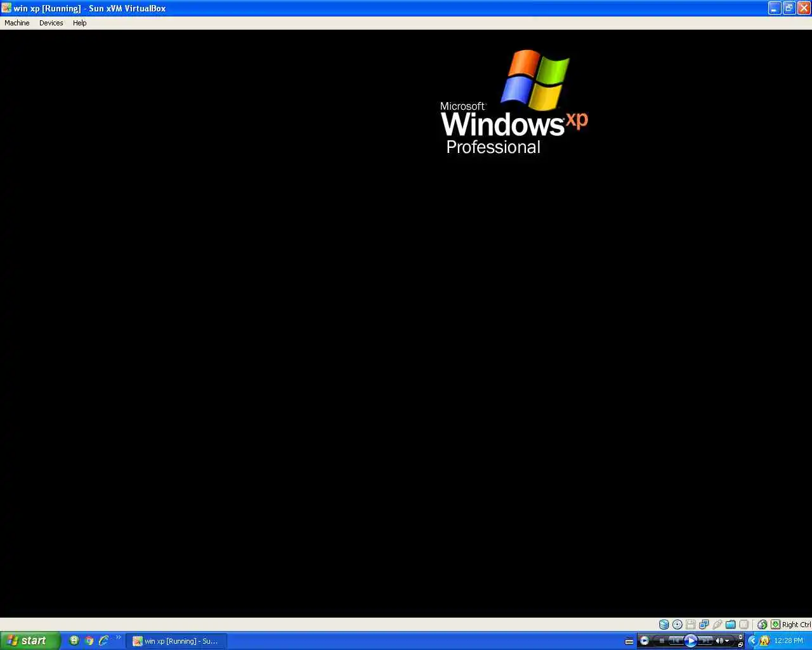This screenshot has width=812, height=650.
Task: Launch Google Chrome from quick launch
Action: (x=89, y=640)
